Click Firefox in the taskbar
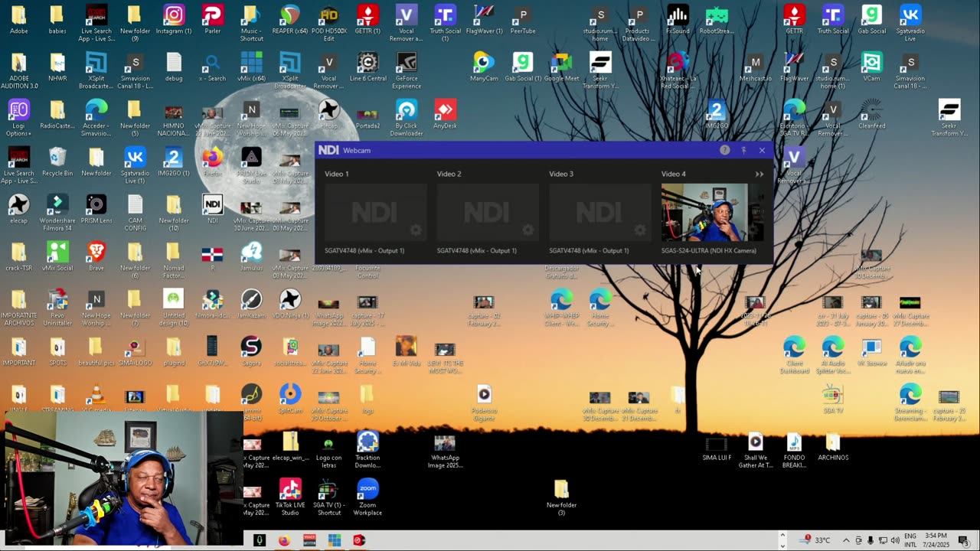Viewport: 980px width, 551px height. pos(284,540)
